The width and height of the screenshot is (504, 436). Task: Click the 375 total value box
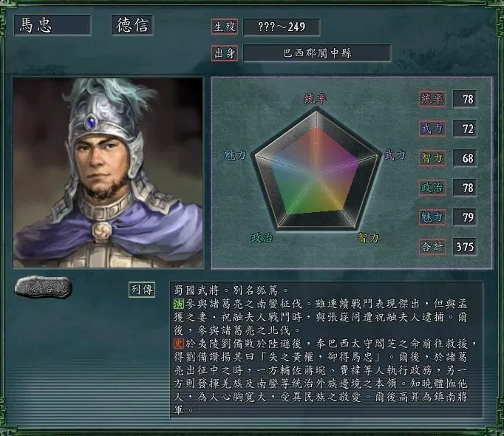(x=465, y=247)
